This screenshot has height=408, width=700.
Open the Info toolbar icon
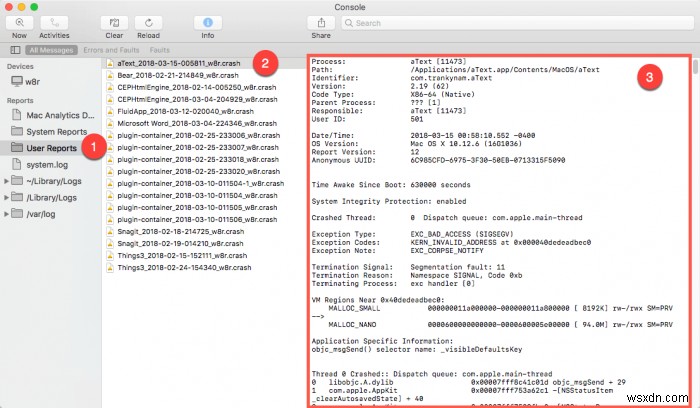click(208, 23)
